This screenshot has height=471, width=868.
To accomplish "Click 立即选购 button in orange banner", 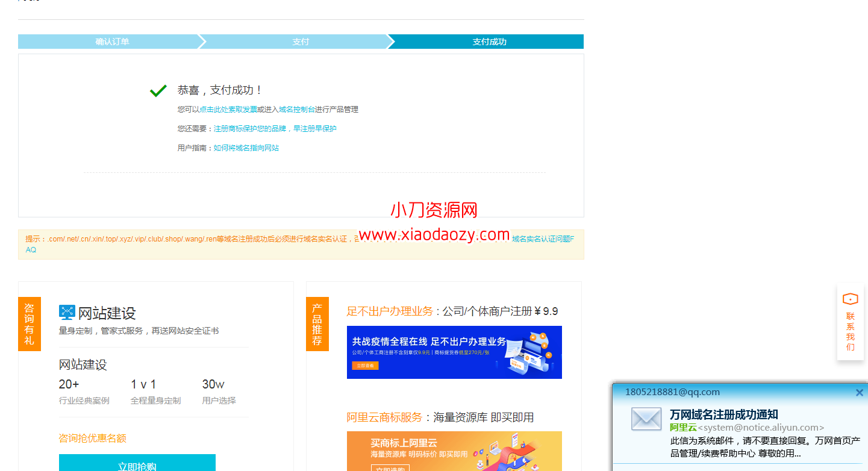I will 390,468.
